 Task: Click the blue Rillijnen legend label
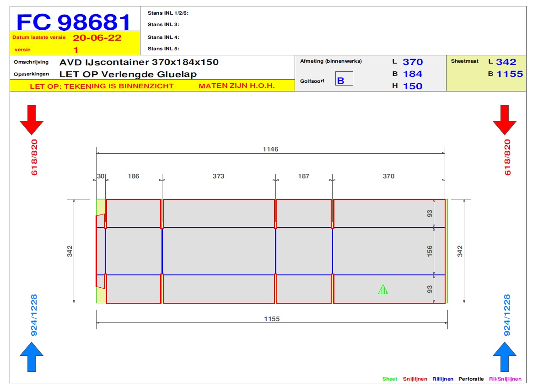tap(442, 379)
